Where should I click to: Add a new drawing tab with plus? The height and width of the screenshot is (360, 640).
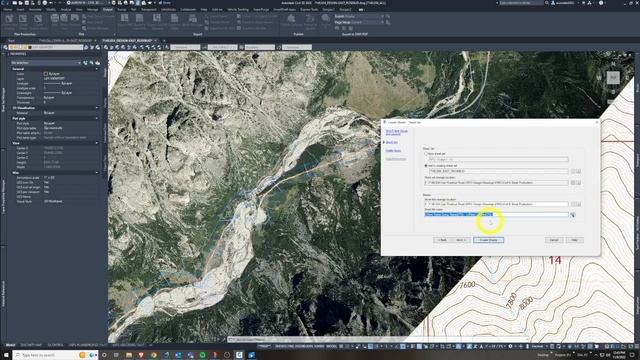click(x=164, y=41)
